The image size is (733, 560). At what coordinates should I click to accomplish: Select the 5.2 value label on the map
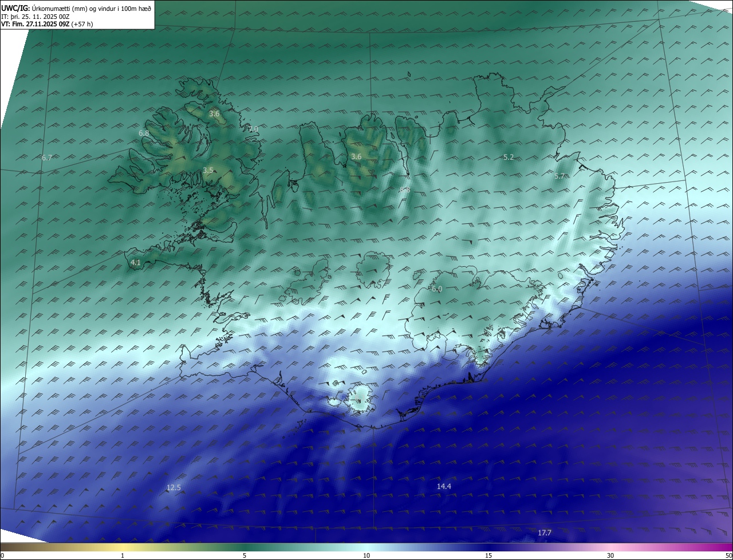tap(509, 157)
